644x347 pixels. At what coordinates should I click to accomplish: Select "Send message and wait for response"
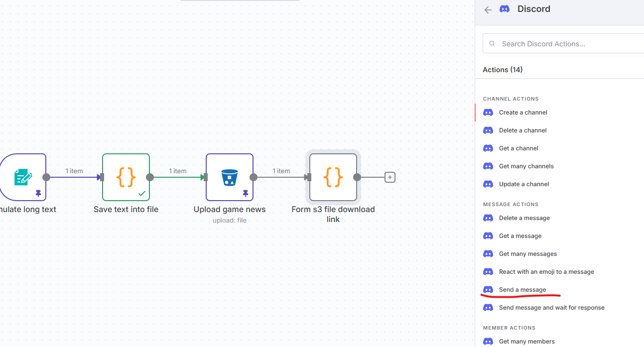(x=551, y=307)
